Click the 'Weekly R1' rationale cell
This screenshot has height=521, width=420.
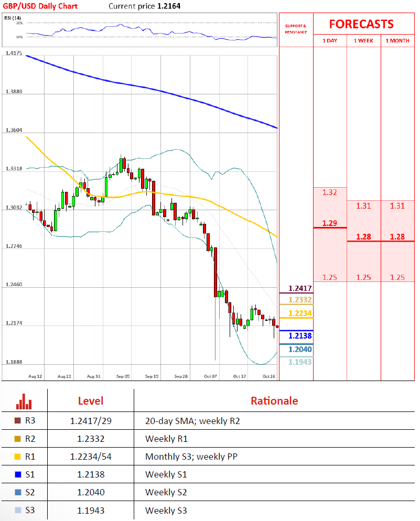click(166, 439)
